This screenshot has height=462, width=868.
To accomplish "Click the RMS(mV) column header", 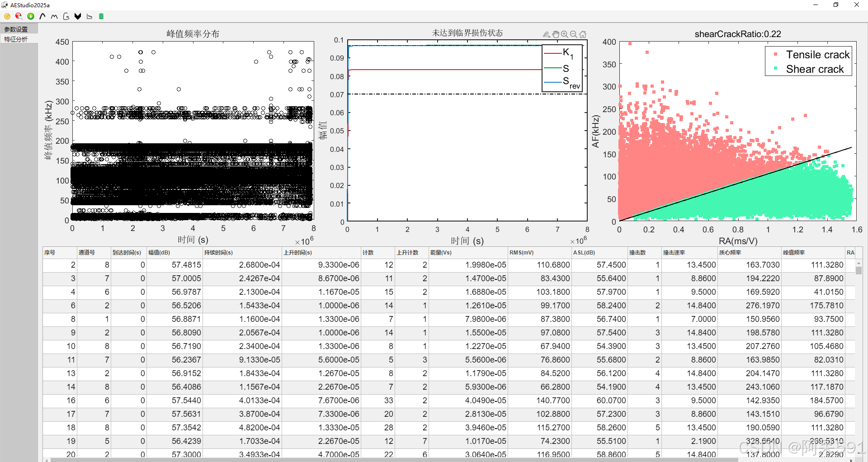I will (x=540, y=253).
